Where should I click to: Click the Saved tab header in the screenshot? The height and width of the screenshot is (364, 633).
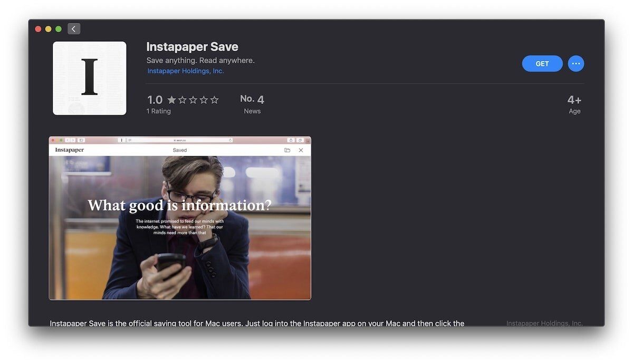click(x=179, y=150)
